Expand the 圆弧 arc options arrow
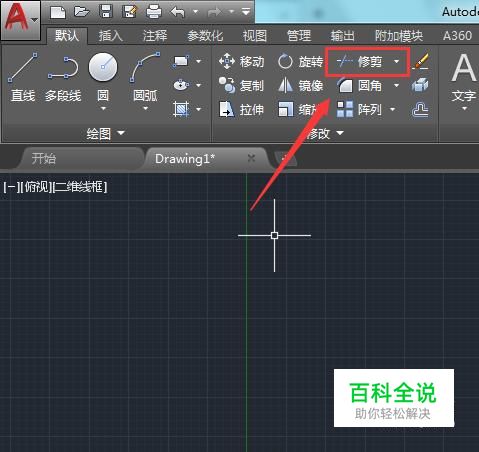 pos(146,108)
